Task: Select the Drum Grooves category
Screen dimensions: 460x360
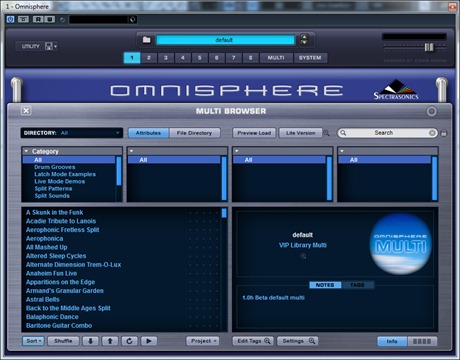Action: 55,167
